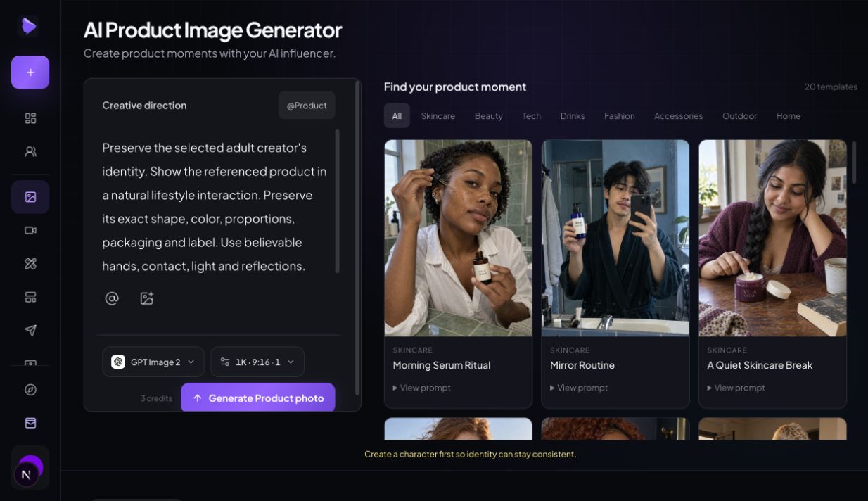Image resolution: width=868 pixels, height=501 pixels.
Task: Open A Quiet Skincare Break thumbnail
Action: coord(772,238)
